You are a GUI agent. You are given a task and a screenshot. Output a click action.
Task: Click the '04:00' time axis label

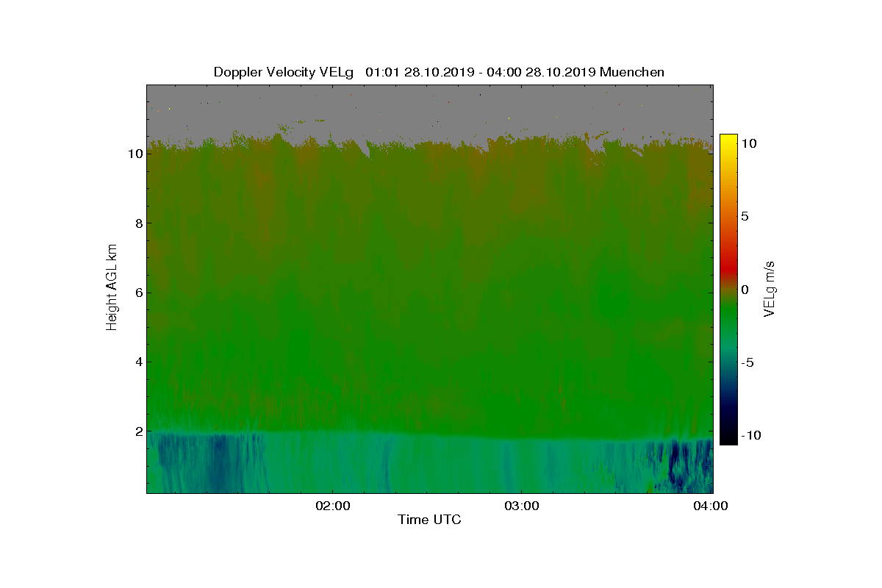coord(711,506)
